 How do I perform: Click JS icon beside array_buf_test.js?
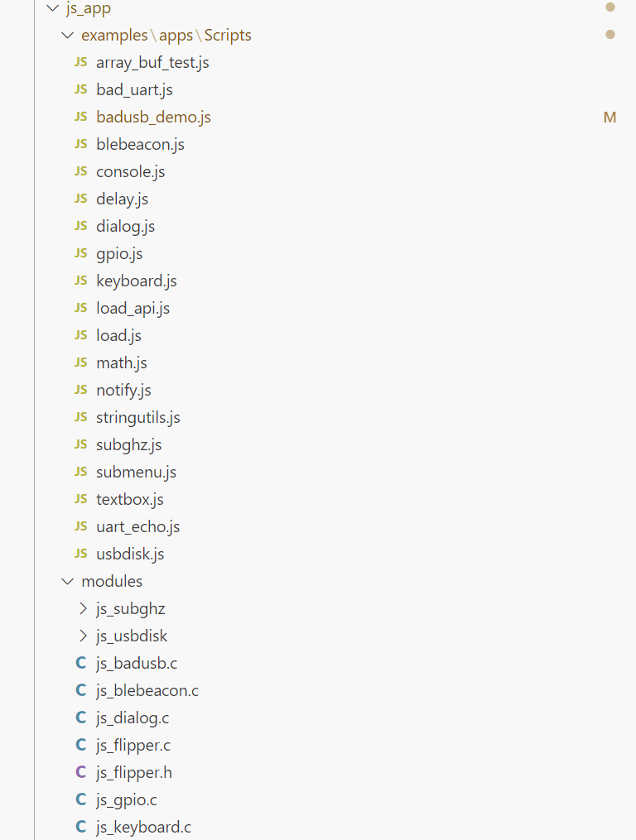click(x=81, y=62)
